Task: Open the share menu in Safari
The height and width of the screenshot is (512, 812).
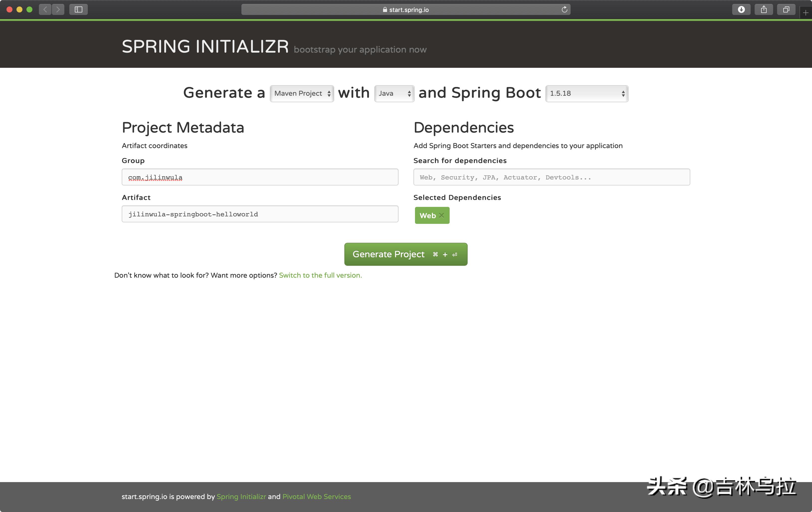Action: [764, 9]
